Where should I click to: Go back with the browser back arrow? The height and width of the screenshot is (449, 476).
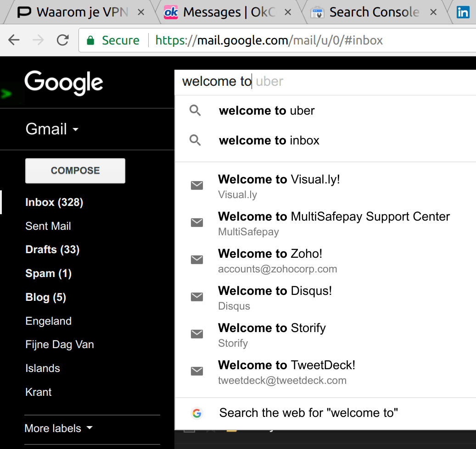[x=14, y=40]
